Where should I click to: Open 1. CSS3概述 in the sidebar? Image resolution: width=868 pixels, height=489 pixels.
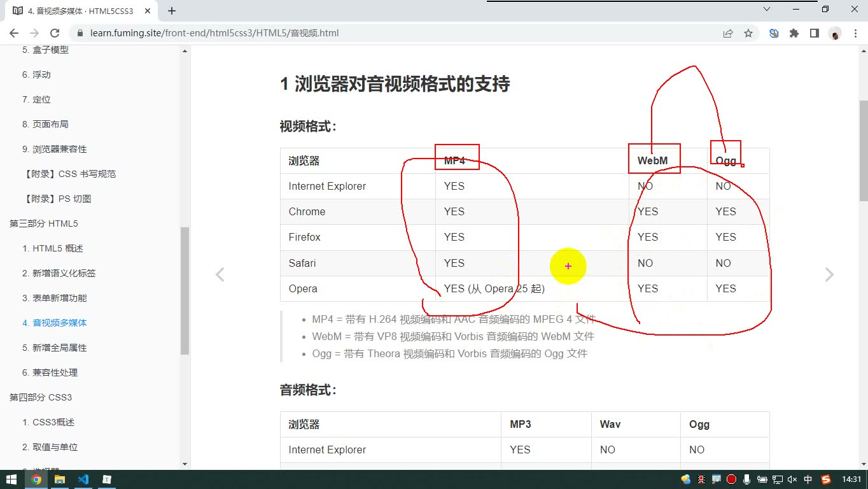pos(48,422)
